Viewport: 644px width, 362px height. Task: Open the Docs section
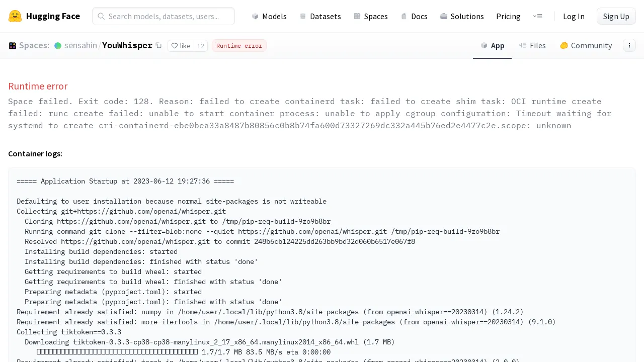tap(414, 16)
